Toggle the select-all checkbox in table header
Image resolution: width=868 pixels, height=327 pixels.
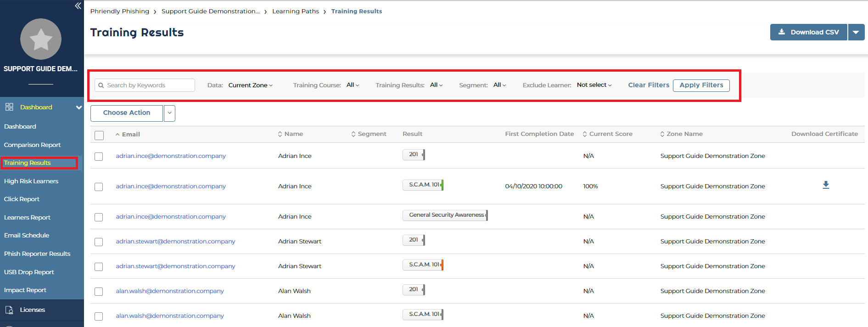point(99,135)
